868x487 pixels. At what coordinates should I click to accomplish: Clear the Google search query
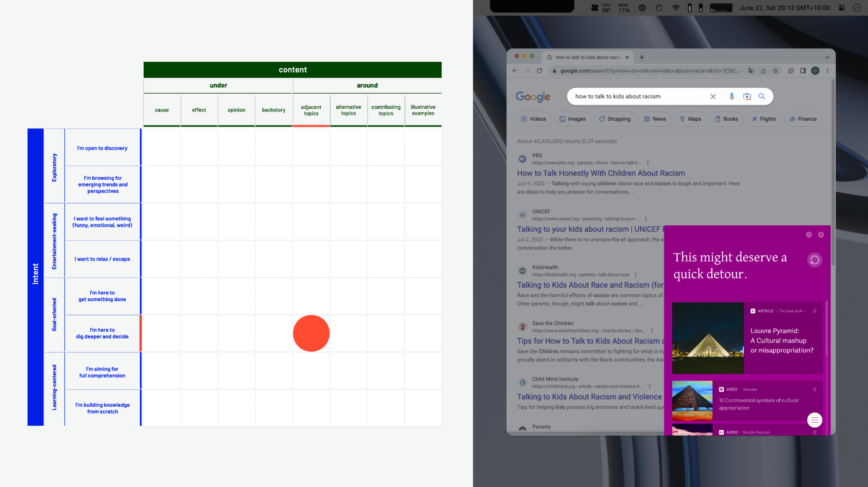(x=713, y=96)
